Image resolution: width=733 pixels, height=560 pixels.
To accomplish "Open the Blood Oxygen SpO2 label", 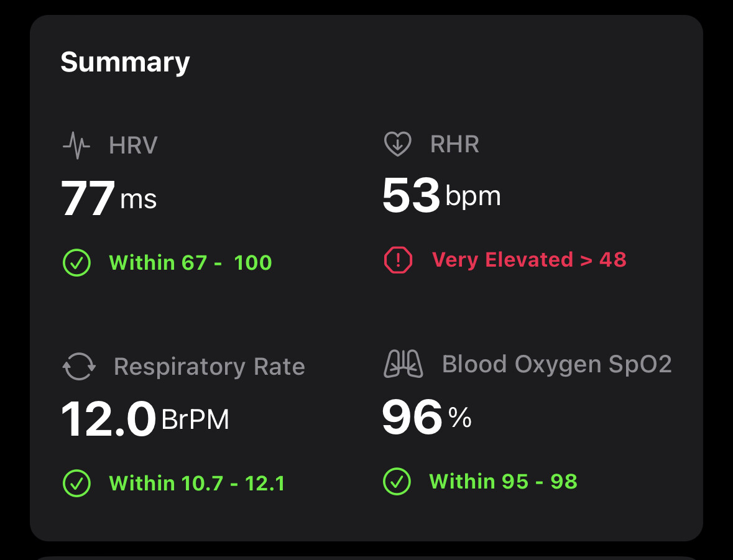I will pyautogui.click(x=557, y=364).
